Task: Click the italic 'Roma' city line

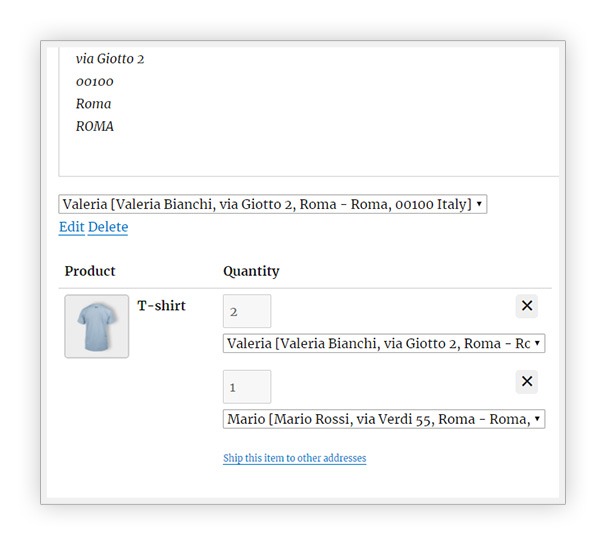Action: 93,104
